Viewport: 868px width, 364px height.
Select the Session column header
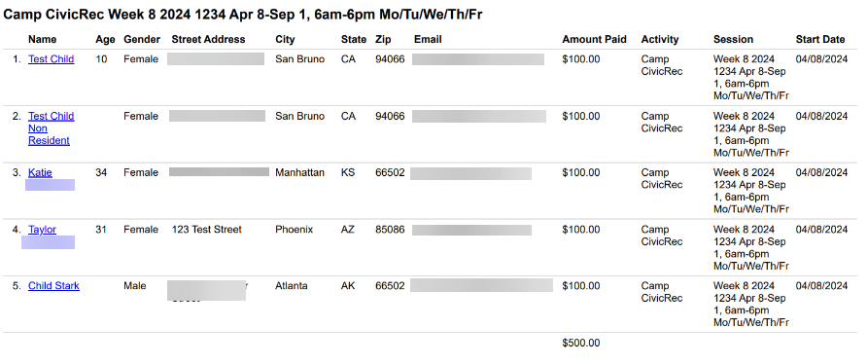point(733,39)
